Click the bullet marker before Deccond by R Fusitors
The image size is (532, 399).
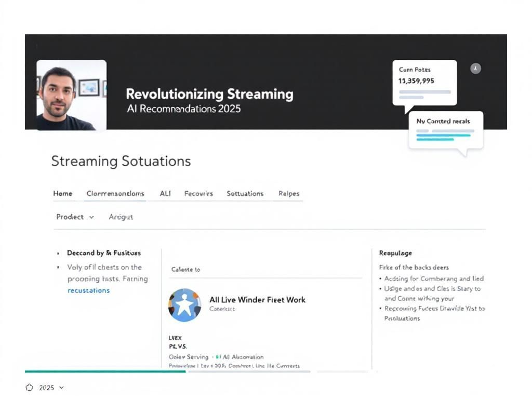pyautogui.click(x=58, y=253)
